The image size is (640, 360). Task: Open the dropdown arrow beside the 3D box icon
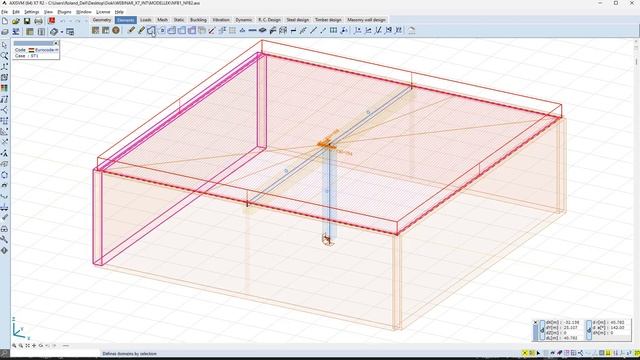(x=62, y=31)
